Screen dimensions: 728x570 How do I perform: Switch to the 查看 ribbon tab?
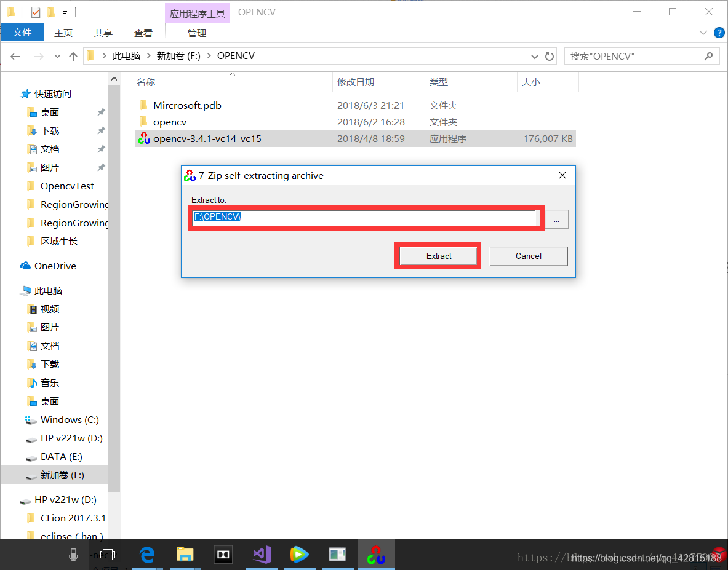[x=143, y=33]
